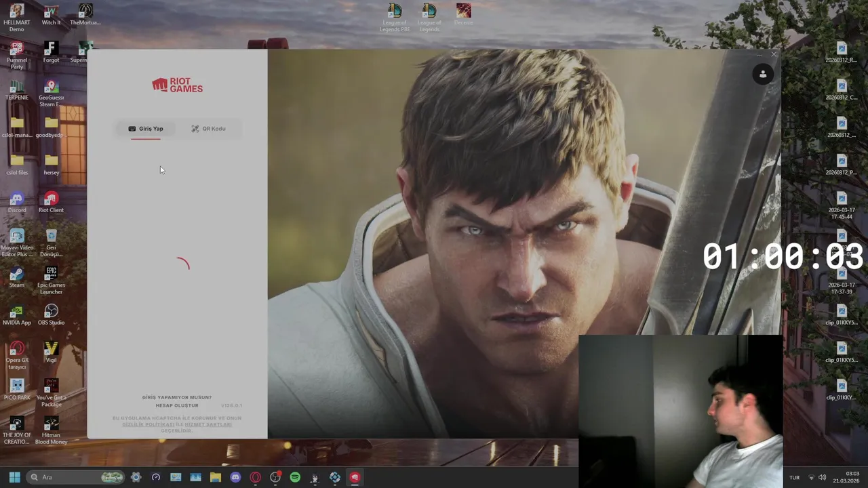868x488 pixels.
Task: Open the Gizlilik Politikası link
Action: pyautogui.click(x=149, y=424)
